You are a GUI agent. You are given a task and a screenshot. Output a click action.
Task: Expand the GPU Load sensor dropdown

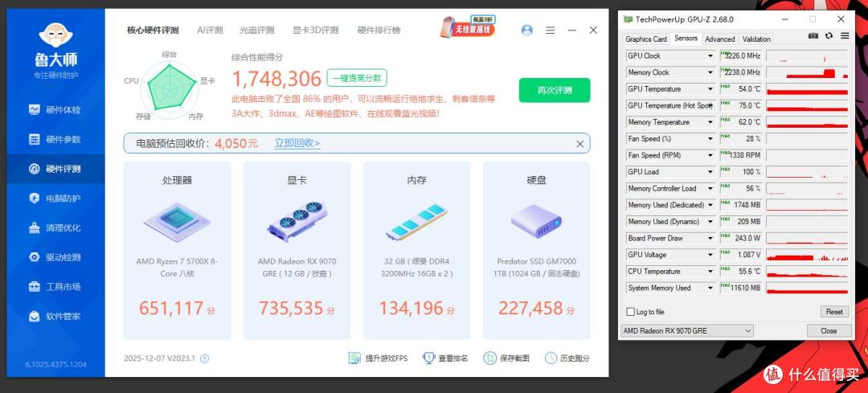(x=710, y=172)
